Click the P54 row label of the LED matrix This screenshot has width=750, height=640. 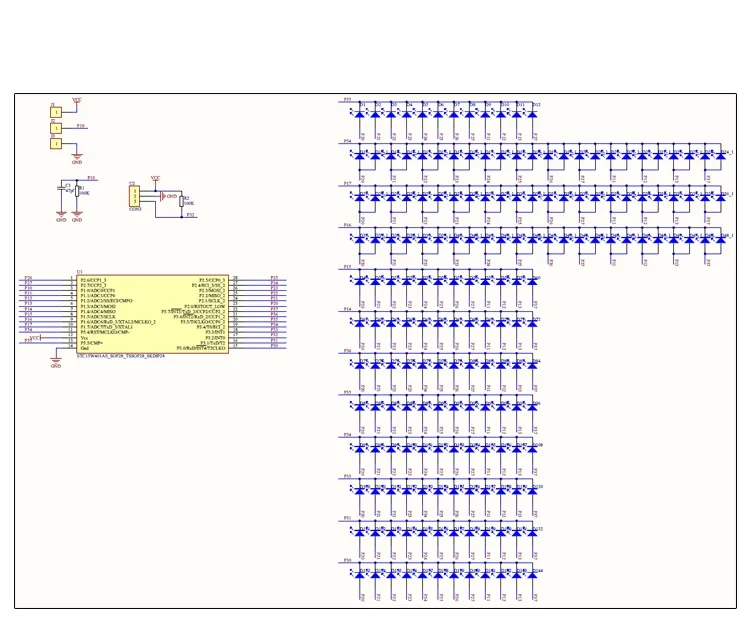(348, 142)
